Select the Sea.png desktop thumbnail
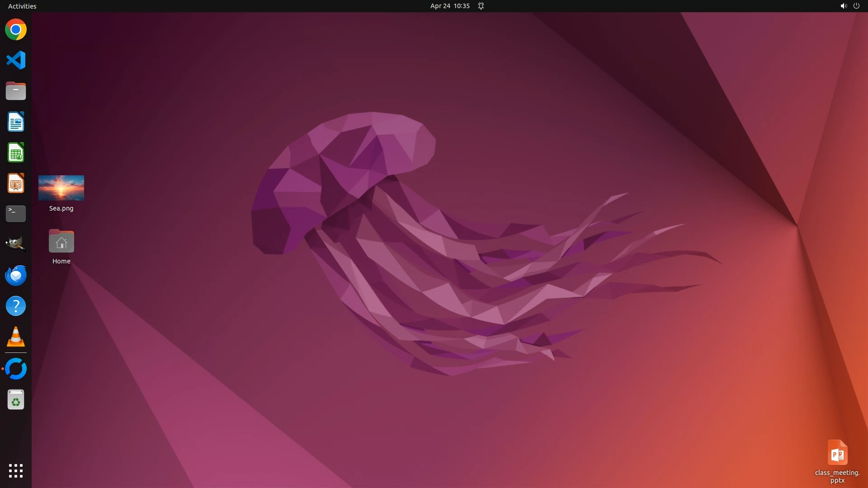This screenshot has width=868, height=488. pyautogui.click(x=61, y=188)
